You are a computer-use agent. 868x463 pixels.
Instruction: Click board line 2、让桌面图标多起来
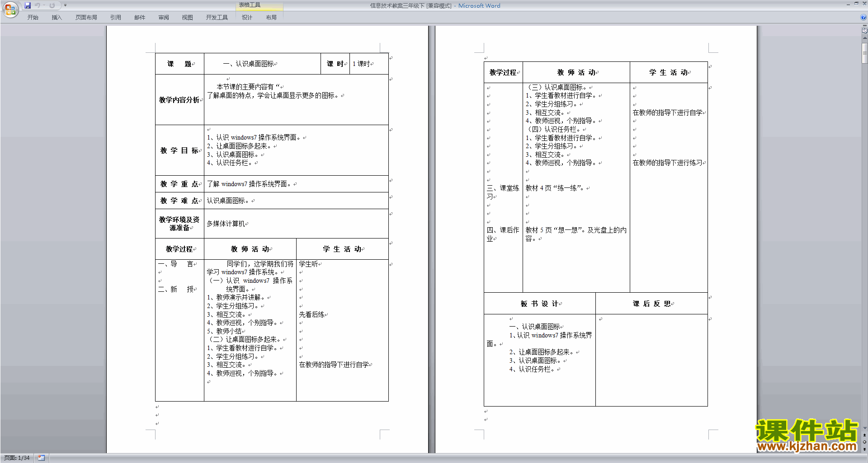click(x=542, y=352)
